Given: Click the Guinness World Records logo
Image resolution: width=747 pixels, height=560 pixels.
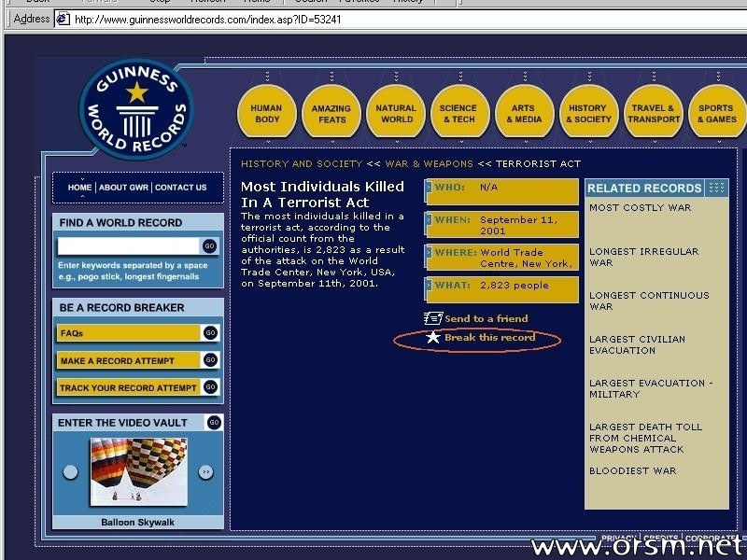Looking at the screenshot, I should [x=136, y=109].
